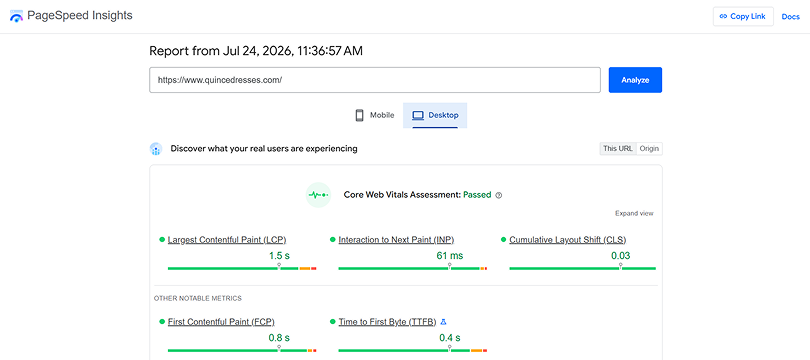
Task: Click the URL input field
Action: click(x=375, y=80)
